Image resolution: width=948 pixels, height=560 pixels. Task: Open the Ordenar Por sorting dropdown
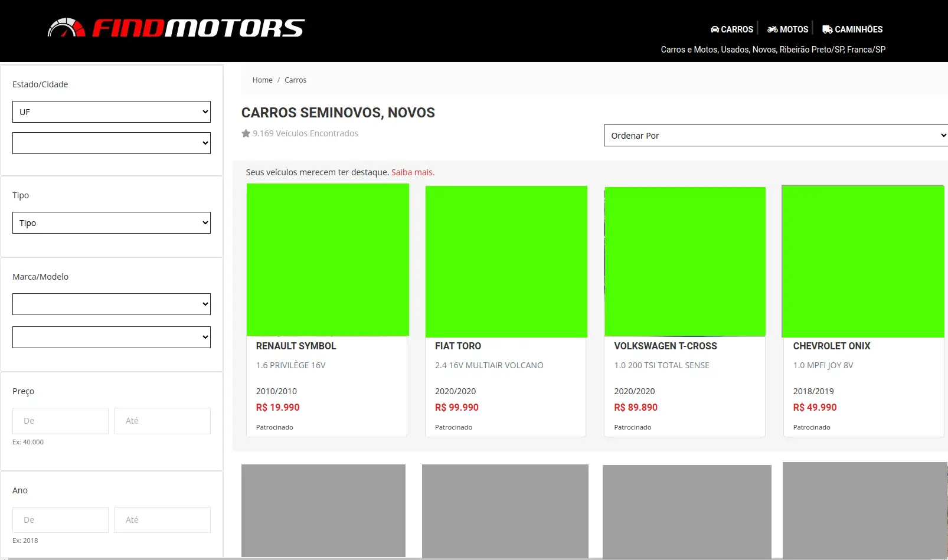[x=776, y=136]
